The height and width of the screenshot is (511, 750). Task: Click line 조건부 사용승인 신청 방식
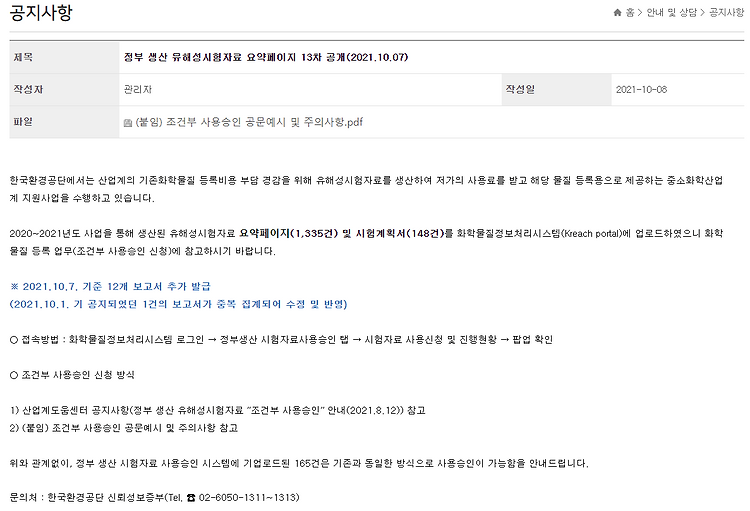point(72,375)
